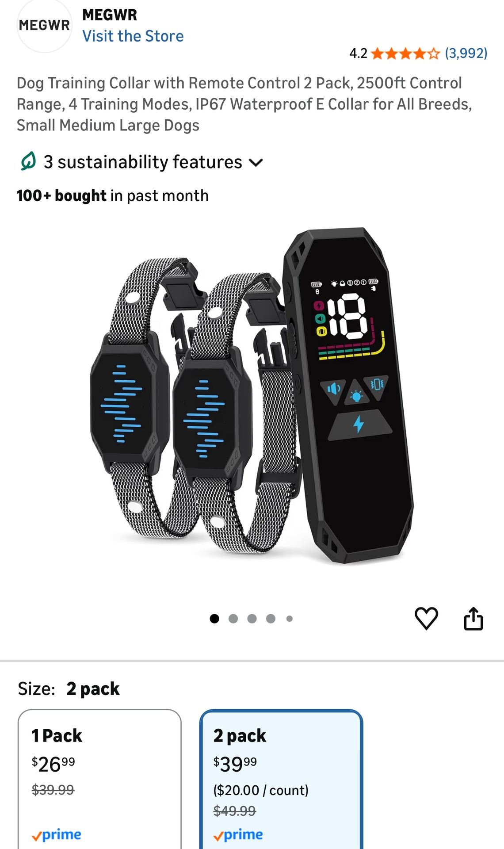The image size is (504, 849).
Task: Select the 1 Pack size option
Action: 99,779
